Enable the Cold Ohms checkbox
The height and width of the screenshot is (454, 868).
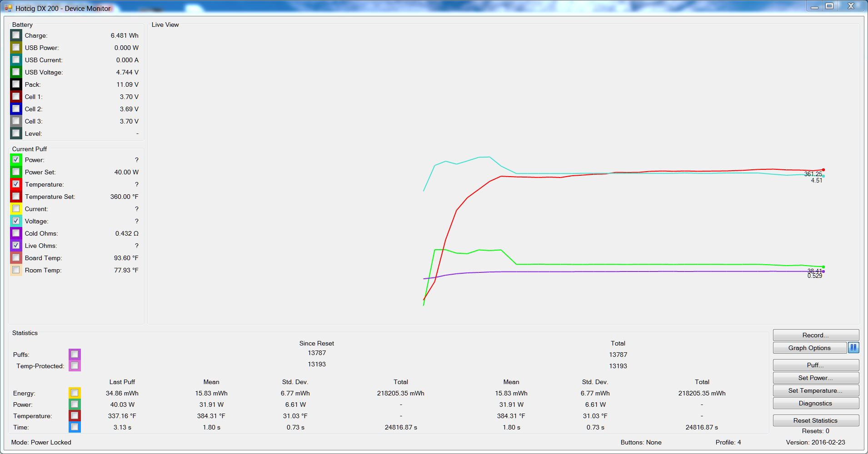click(x=16, y=233)
